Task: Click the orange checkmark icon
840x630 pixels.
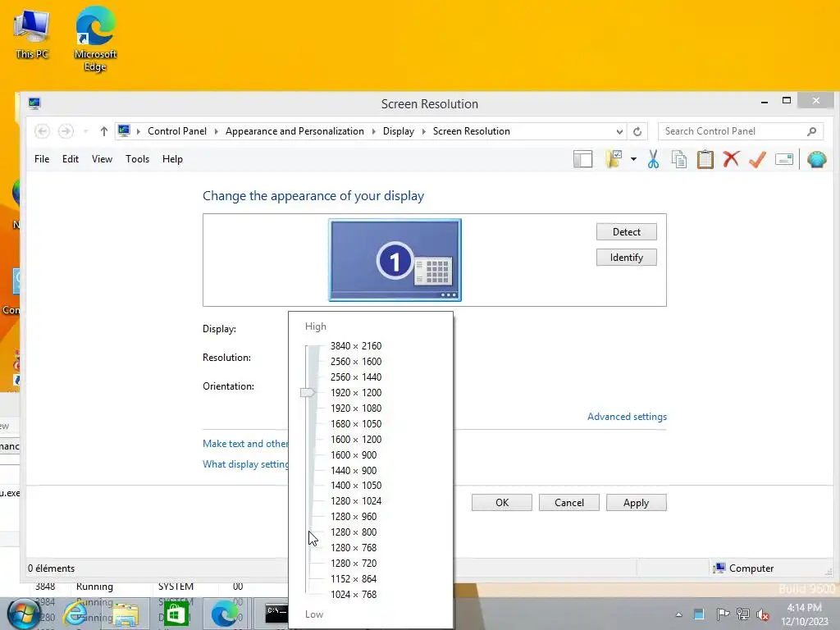Action: (757, 159)
